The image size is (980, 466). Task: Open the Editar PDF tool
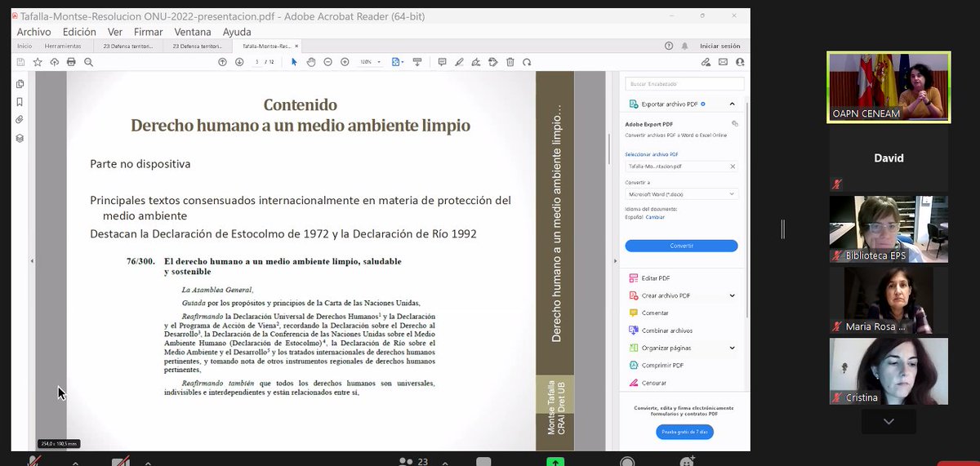tap(650, 278)
